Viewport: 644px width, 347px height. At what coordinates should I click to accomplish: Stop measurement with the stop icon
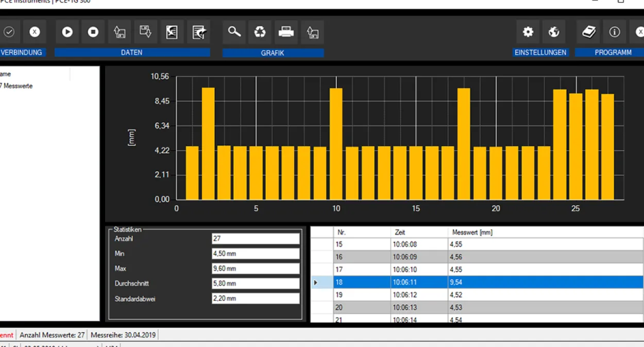93,32
